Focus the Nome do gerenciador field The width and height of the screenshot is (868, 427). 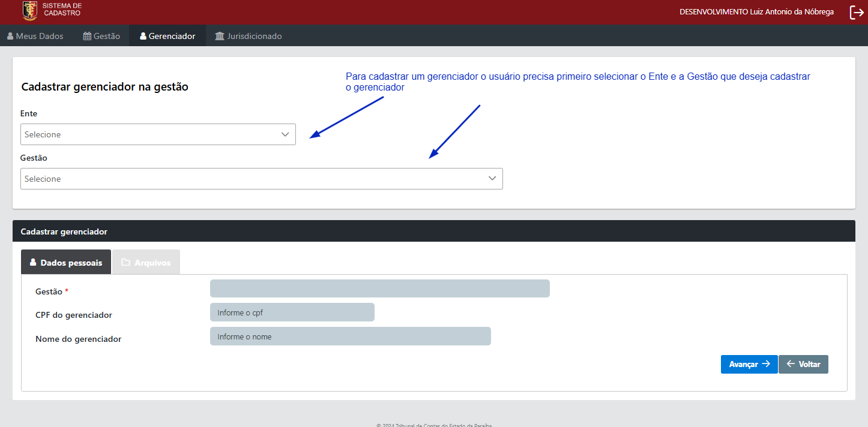pos(351,336)
